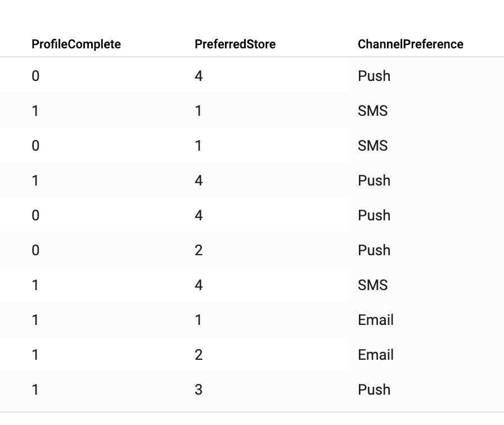Screen dimensions: 504x425
Task: Click the SMS cell in third row
Action: coord(373,146)
